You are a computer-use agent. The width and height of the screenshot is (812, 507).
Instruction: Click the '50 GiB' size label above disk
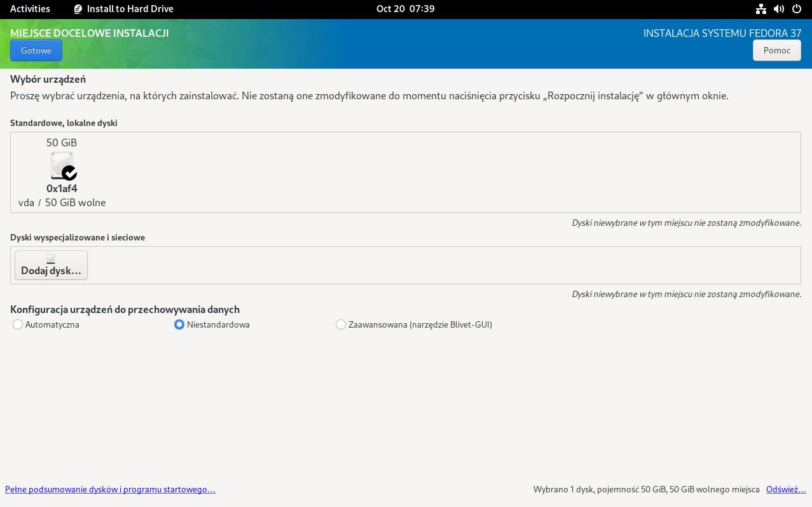pos(62,142)
